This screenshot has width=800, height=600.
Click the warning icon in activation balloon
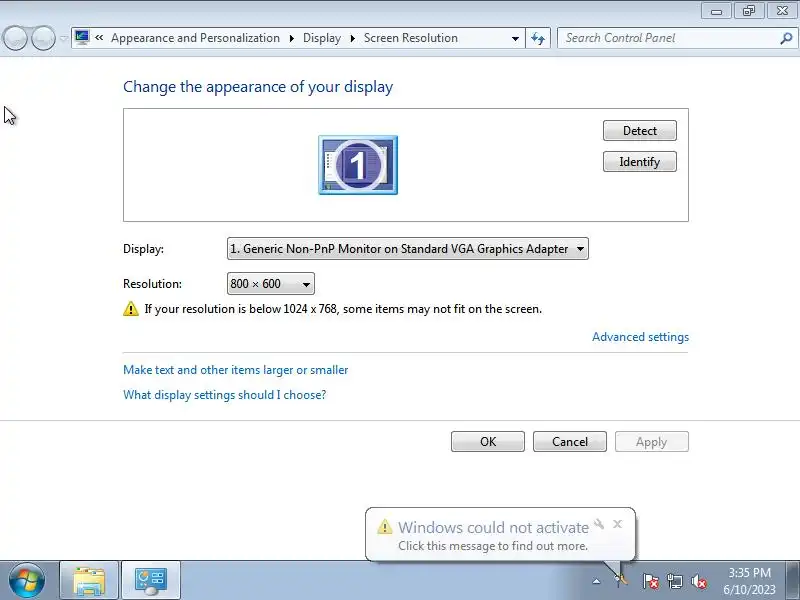coord(385,527)
